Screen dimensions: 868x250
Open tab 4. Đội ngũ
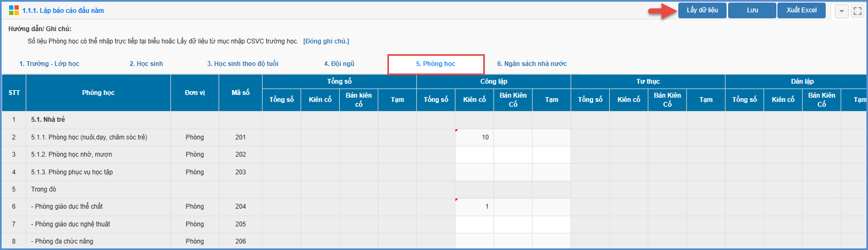tap(339, 64)
